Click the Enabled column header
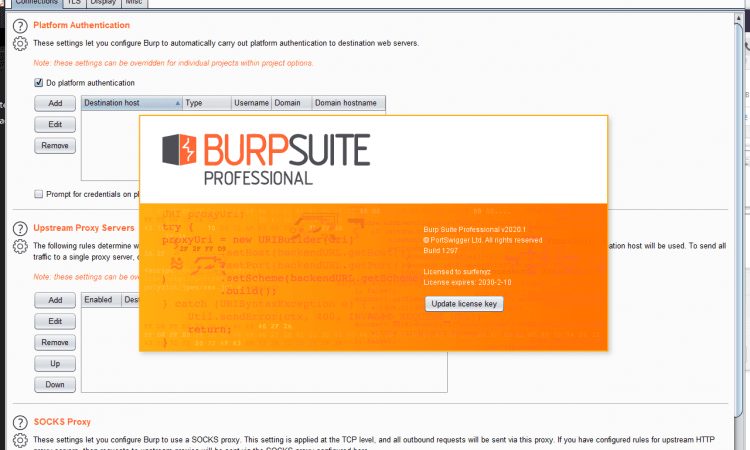Screen dimensions: 750x450 [x=101, y=300]
